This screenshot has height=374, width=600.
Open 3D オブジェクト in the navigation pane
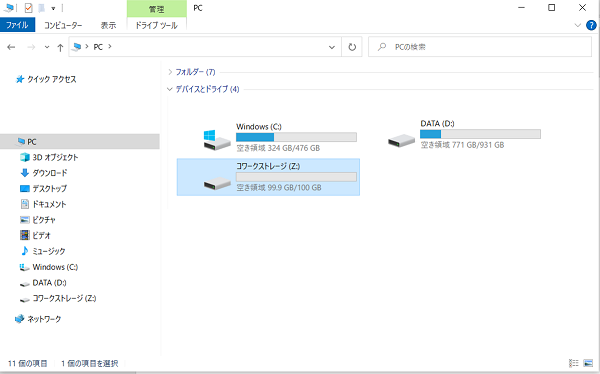tap(55, 157)
